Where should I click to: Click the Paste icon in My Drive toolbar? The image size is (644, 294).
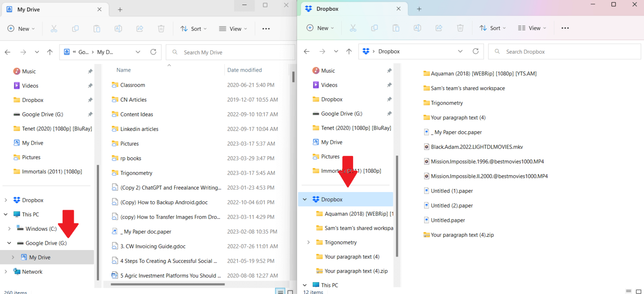click(x=96, y=29)
